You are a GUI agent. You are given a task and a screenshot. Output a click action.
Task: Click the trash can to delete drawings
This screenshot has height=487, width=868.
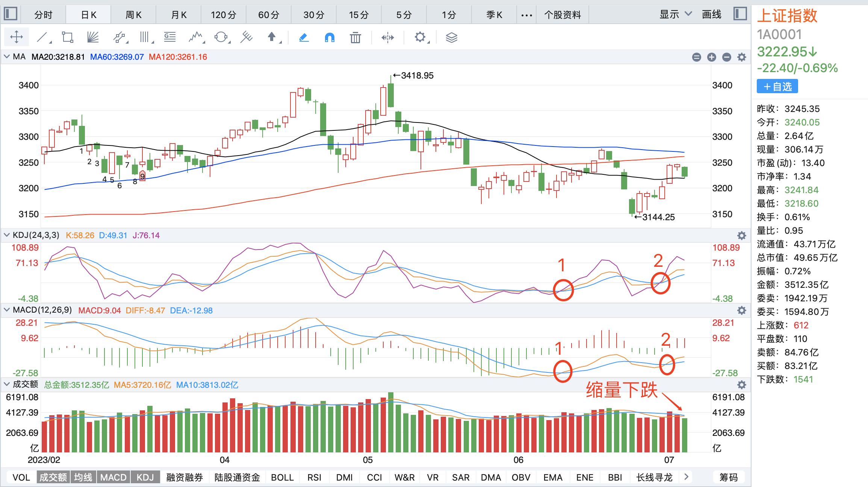click(355, 37)
